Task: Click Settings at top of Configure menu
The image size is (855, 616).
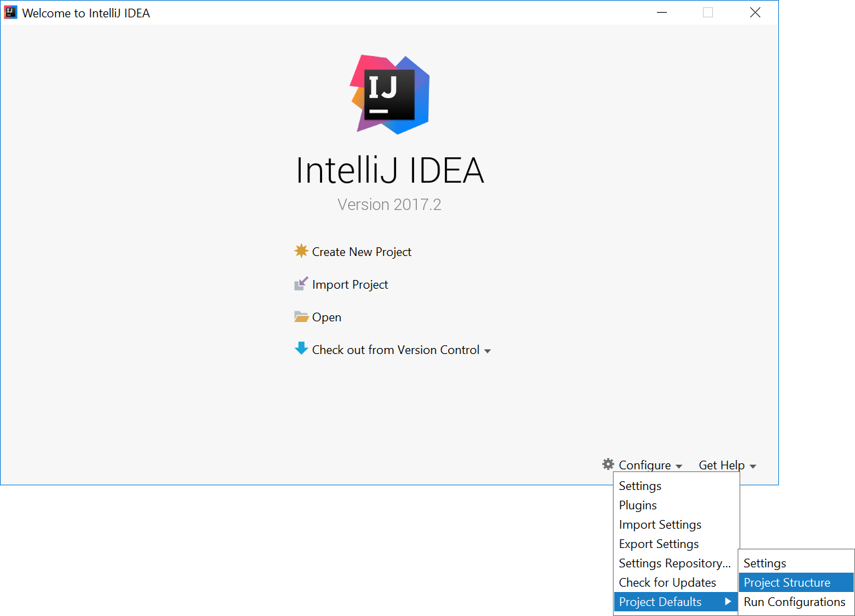Action: pos(640,486)
